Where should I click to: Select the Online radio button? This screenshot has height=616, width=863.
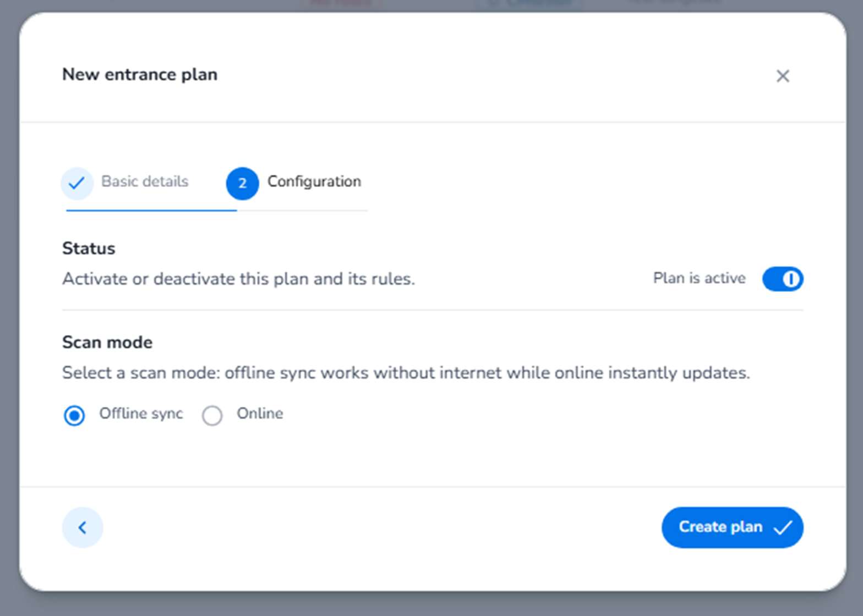212,415
